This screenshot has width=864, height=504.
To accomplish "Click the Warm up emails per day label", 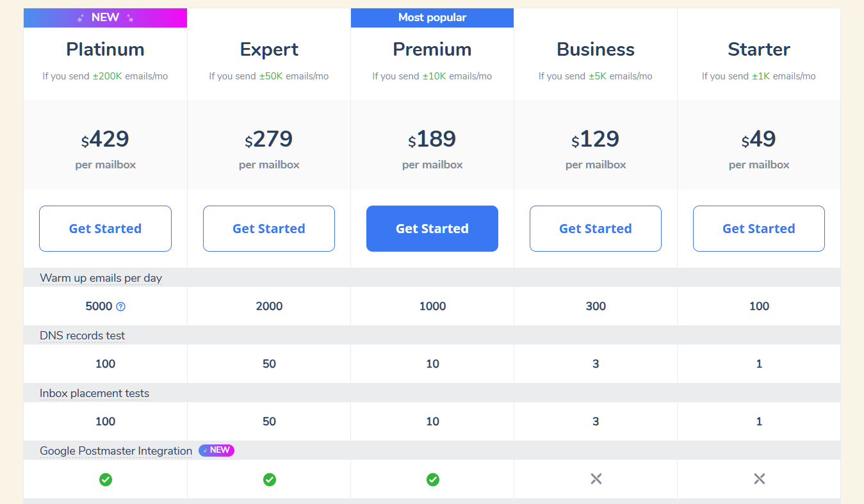I will 101,278.
